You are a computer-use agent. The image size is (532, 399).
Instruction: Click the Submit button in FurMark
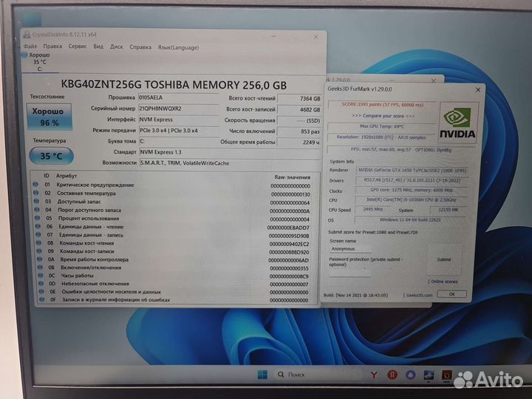tap(444, 259)
